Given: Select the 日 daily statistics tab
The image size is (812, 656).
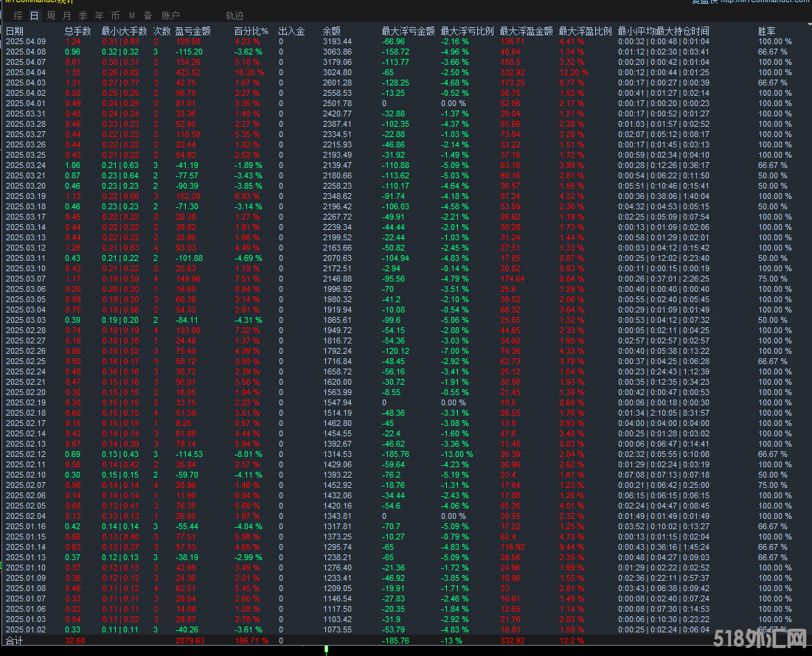Looking at the screenshot, I should (34, 15).
